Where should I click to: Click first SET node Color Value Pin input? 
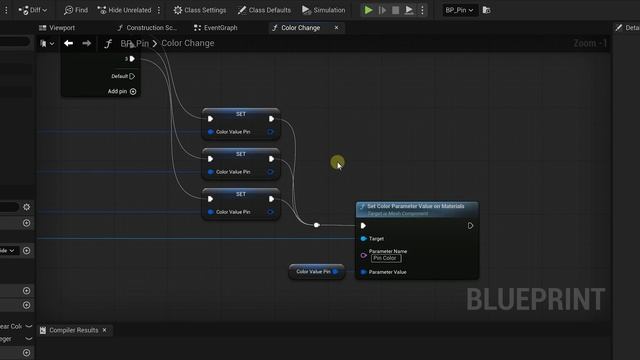tap(211, 132)
